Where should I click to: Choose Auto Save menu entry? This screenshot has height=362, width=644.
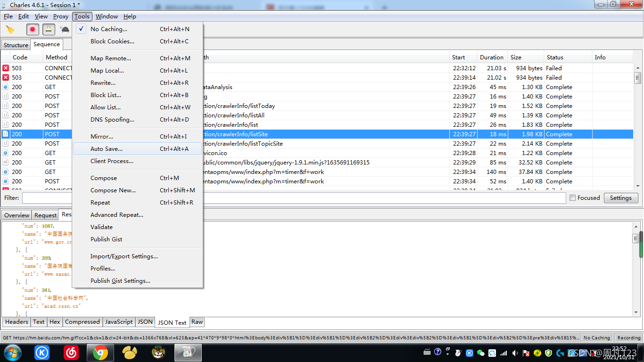[138, 148]
